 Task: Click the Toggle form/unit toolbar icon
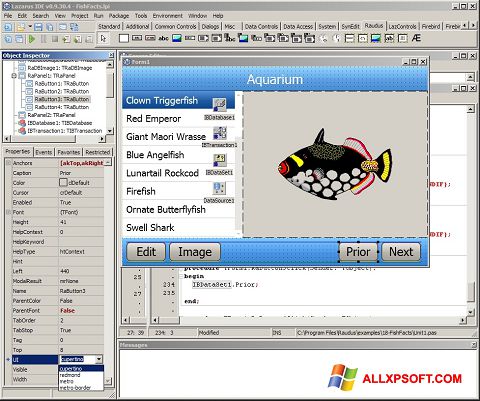coord(74,27)
